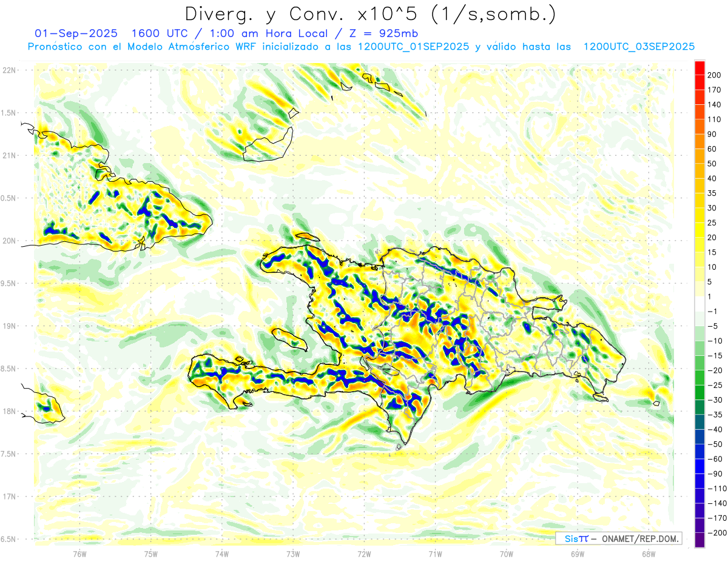728x562 pixels.
Task: Click the "-25" color scale value
Action: pos(715,385)
